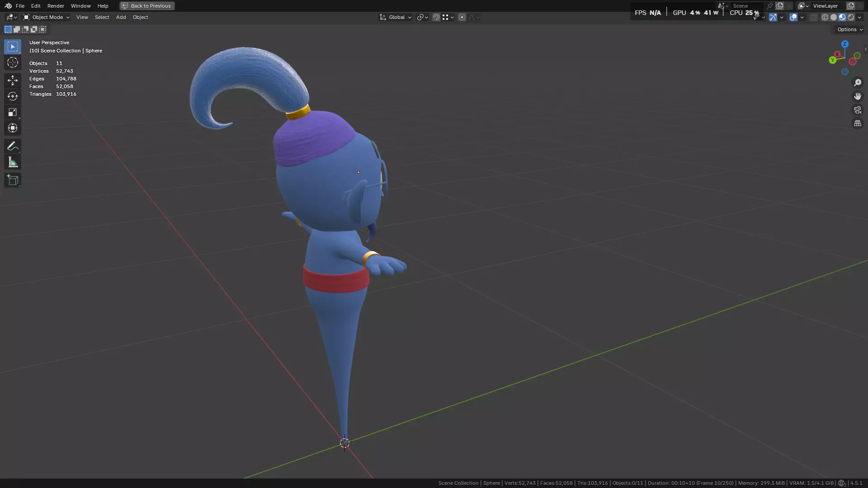Click the Scene name field
The height and width of the screenshot is (488, 868).
[748, 6]
